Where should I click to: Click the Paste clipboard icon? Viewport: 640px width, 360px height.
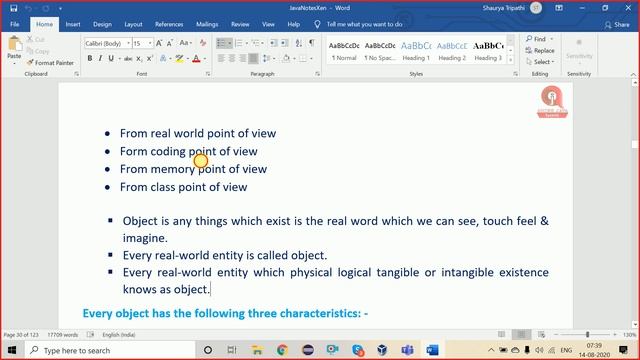click(14, 43)
